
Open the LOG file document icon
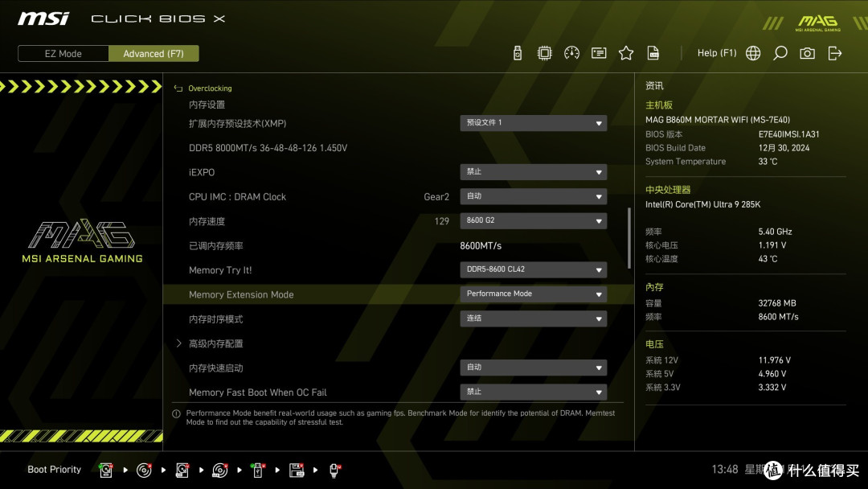click(653, 53)
